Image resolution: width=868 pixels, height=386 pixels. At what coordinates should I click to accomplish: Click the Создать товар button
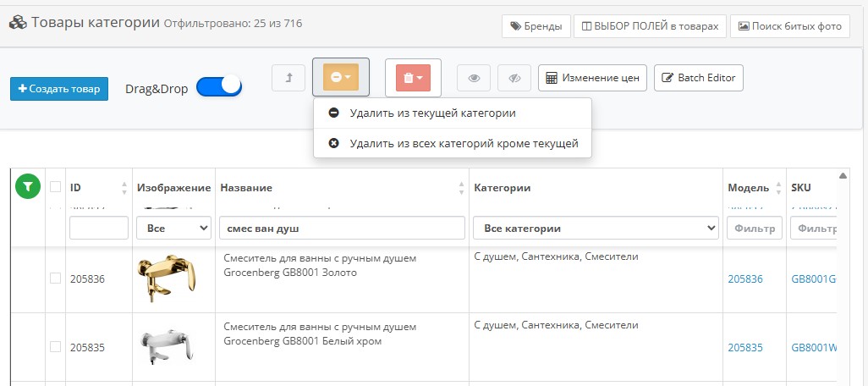point(59,89)
